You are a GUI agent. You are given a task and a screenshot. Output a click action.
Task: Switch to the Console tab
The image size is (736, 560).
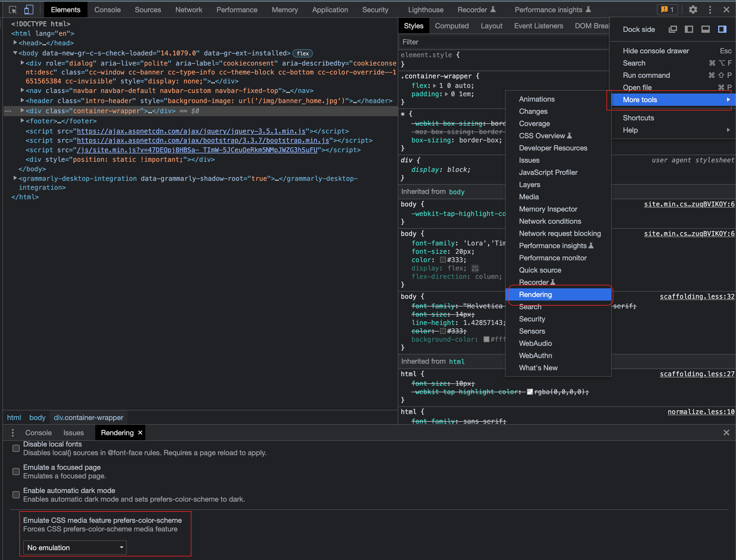(x=107, y=10)
